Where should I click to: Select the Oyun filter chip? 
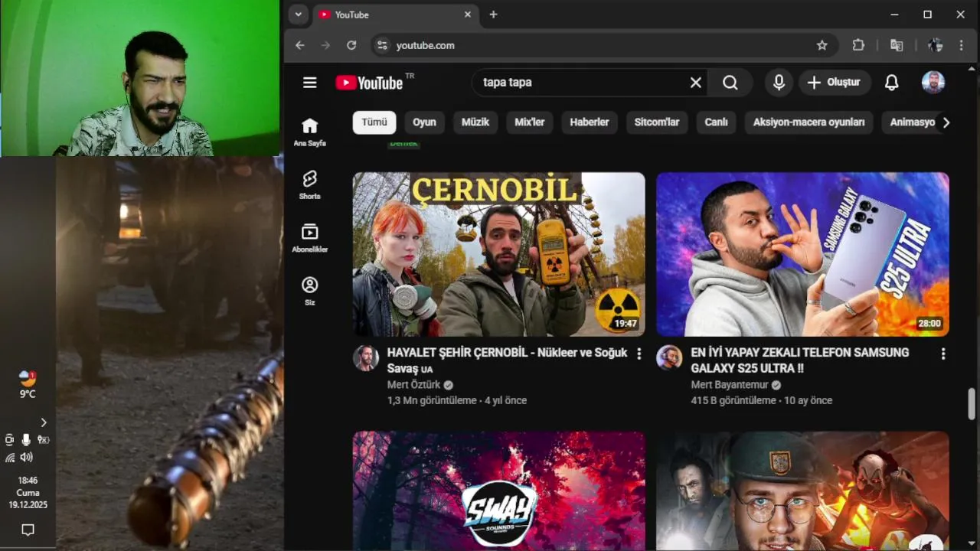tap(424, 122)
